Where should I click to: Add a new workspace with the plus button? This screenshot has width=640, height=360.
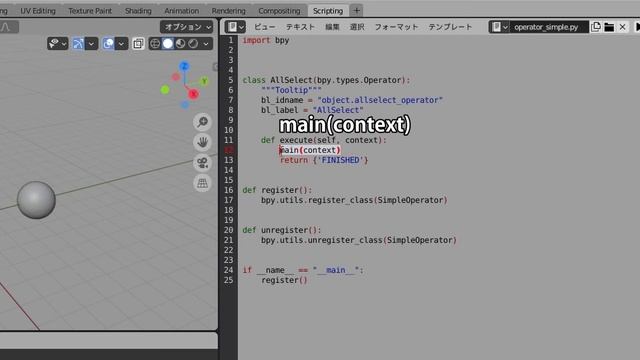click(356, 11)
